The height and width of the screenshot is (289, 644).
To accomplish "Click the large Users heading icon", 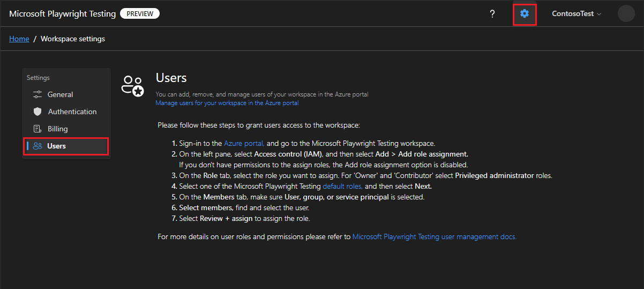I will point(133,86).
